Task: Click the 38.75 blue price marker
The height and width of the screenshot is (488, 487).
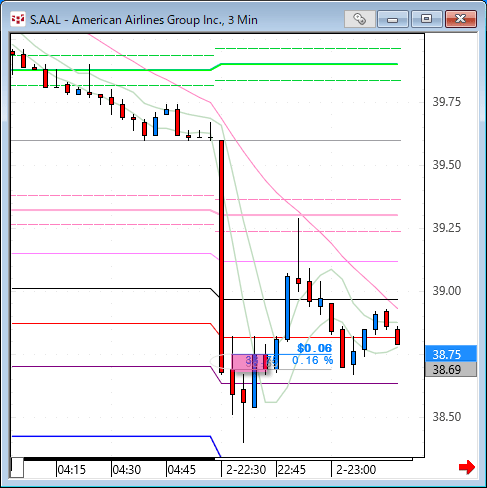Action: coord(451,354)
